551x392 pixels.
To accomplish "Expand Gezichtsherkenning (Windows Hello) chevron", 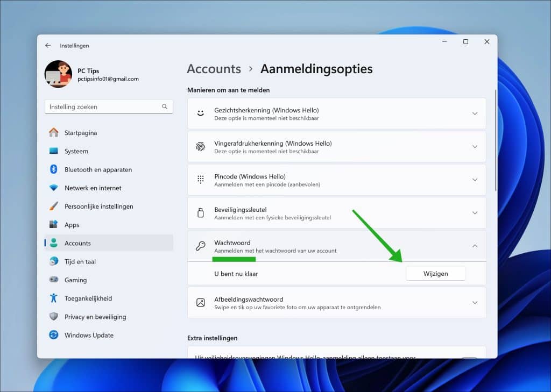I will [475, 113].
